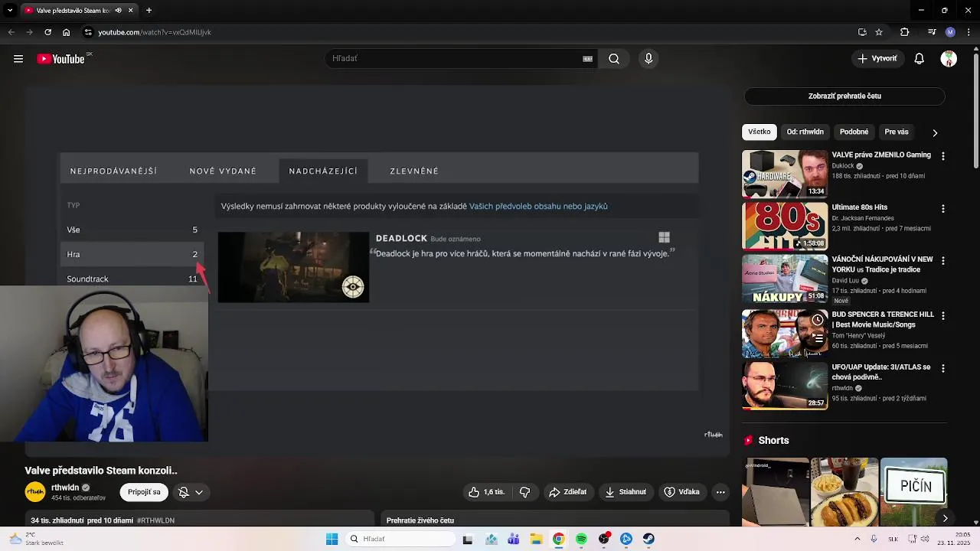
Task: Go back with browser back arrow
Action: click(x=11, y=32)
